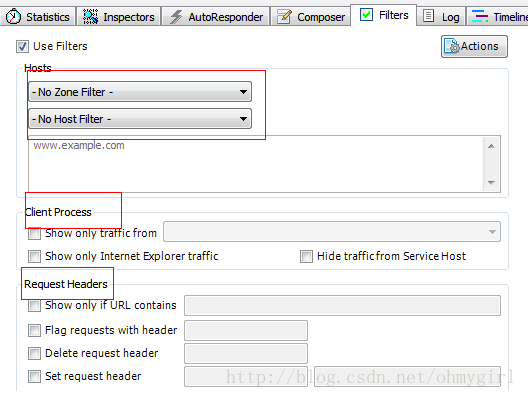Open the process list dropdown
Image resolution: width=531 pixels, height=393 pixels.
332,232
